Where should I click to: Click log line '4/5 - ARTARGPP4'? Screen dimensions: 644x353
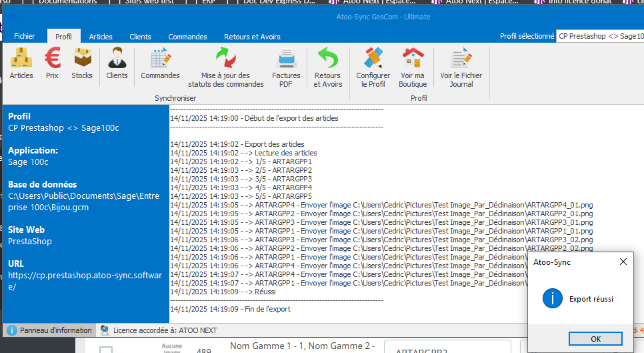[x=241, y=188]
